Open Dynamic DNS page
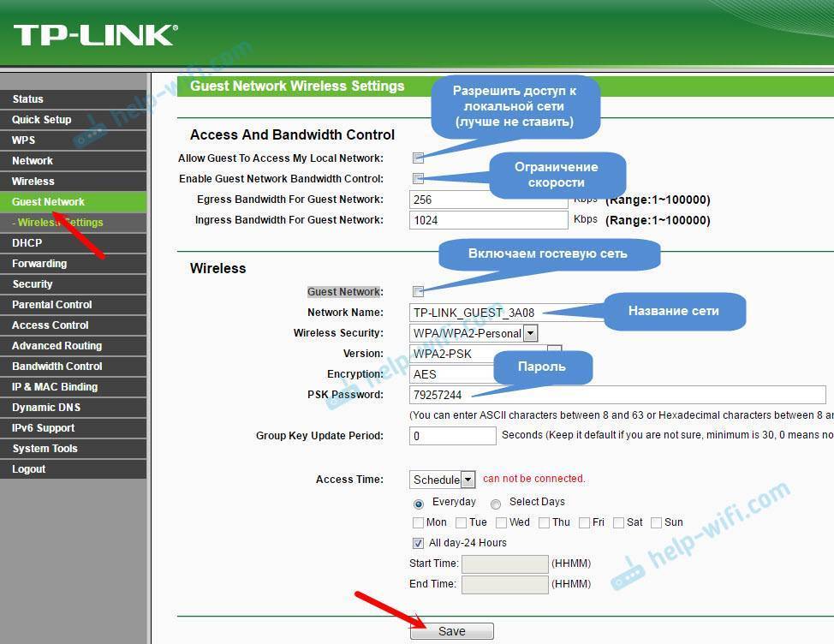Viewport: 834px width, 644px height. point(73,408)
